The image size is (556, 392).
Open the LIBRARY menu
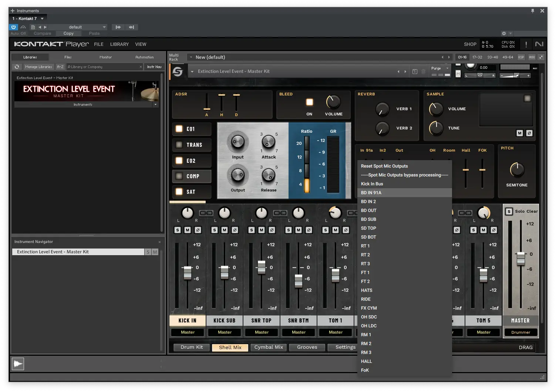point(119,44)
